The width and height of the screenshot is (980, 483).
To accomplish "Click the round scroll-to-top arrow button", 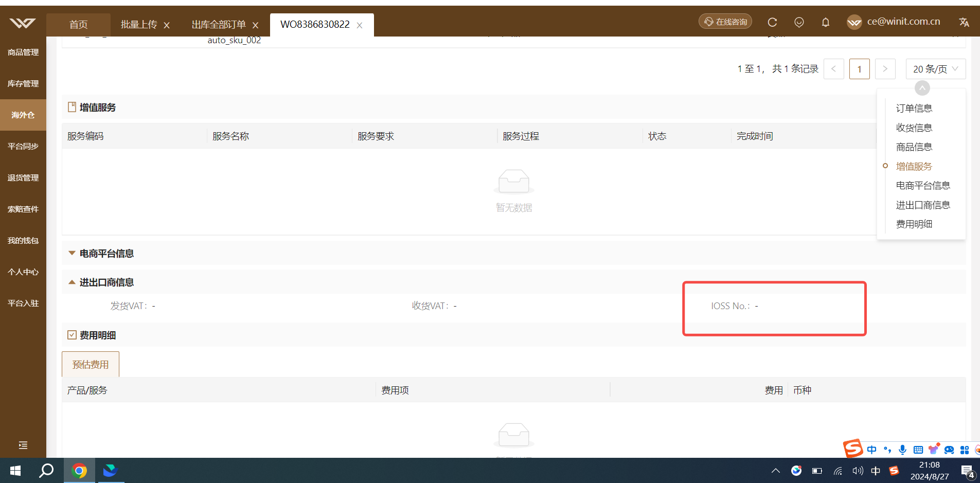I will tap(922, 88).
